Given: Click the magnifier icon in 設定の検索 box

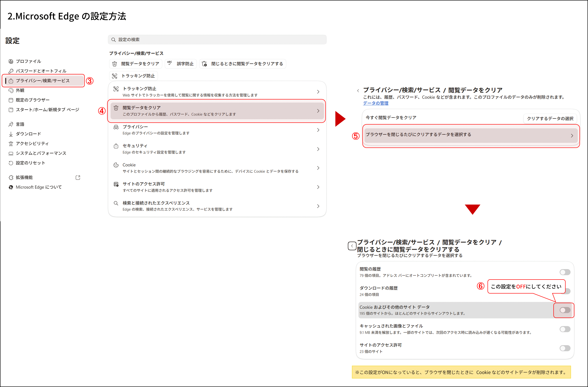Looking at the screenshot, I should pos(113,40).
